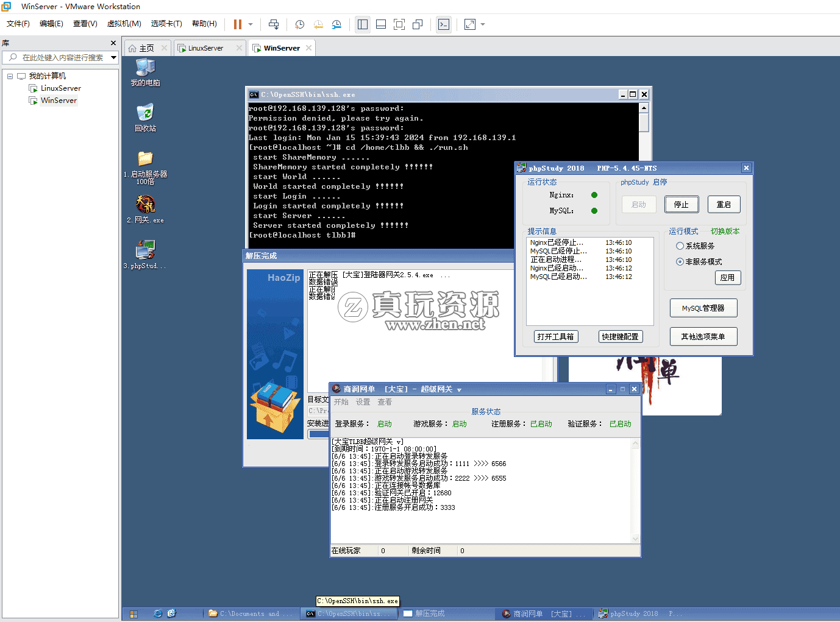Switch to phpStudy 2018 taskbar item

coord(640,613)
